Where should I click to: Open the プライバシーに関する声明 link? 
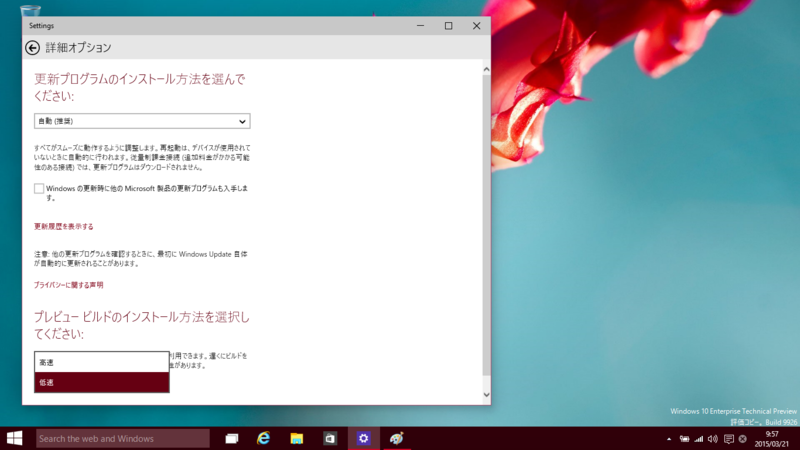[68, 285]
